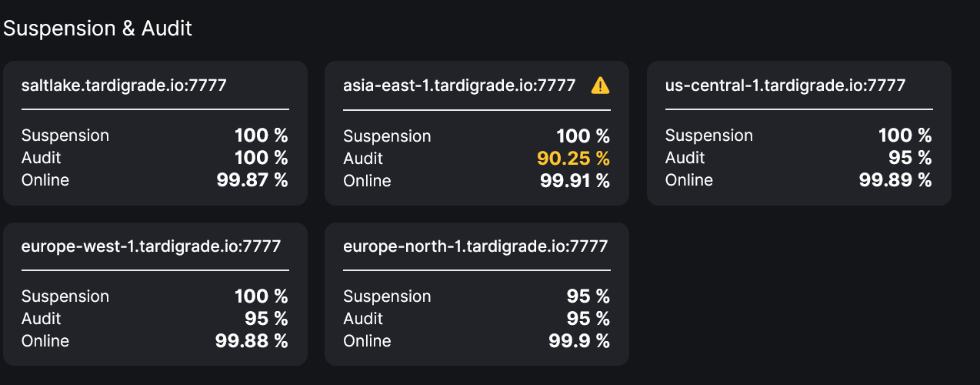Click the Online label in us-central-1 card
Viewport: 980px width, 385px height.
(688, 180)
